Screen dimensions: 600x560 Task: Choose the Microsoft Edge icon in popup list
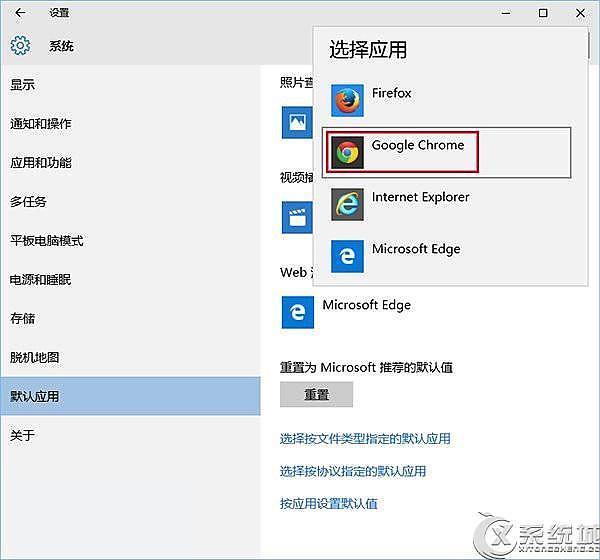[x=347, y=256]
